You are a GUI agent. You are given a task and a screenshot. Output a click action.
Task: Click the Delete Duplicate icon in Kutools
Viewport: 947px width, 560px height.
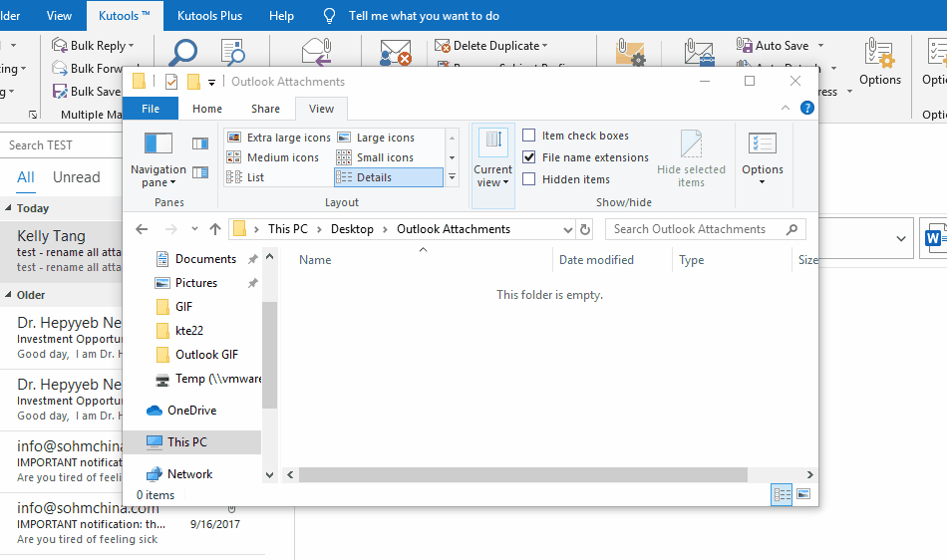[x=442, y=46]
